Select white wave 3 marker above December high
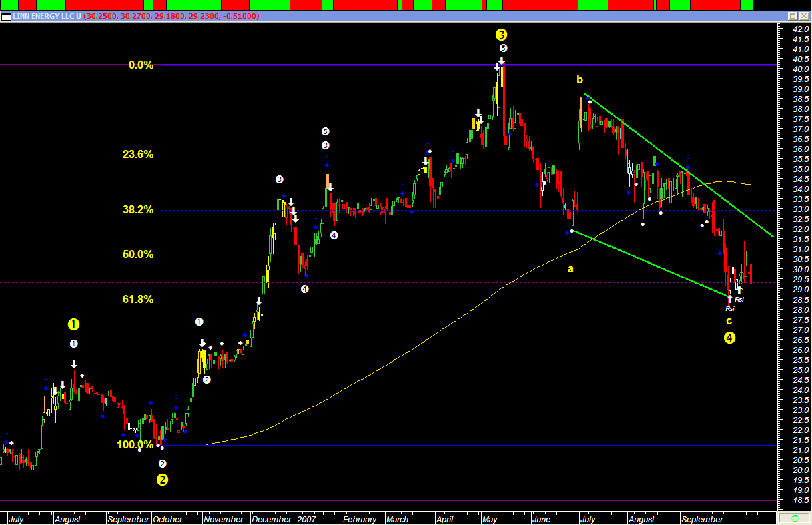The width and height of the screenshot is (812, 525). click(x=279, y=179)
